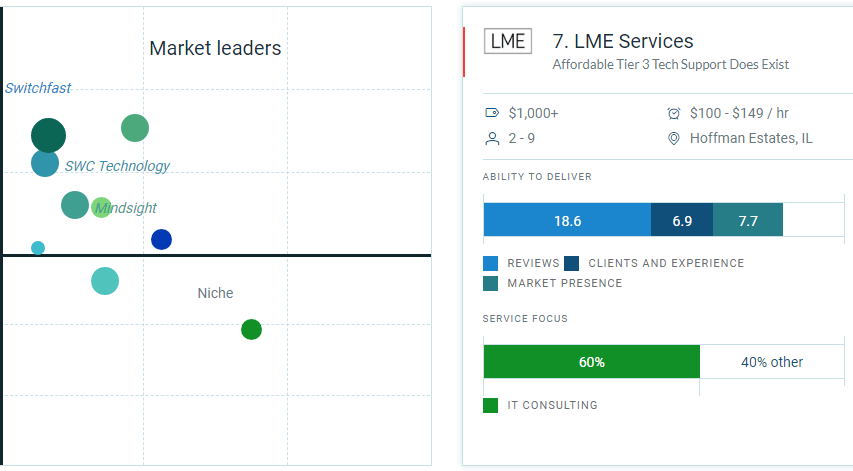Viewport: 853px width, 471px height.
Task: Click the SWC Technology teal bubble
Action: click(45, 163)
